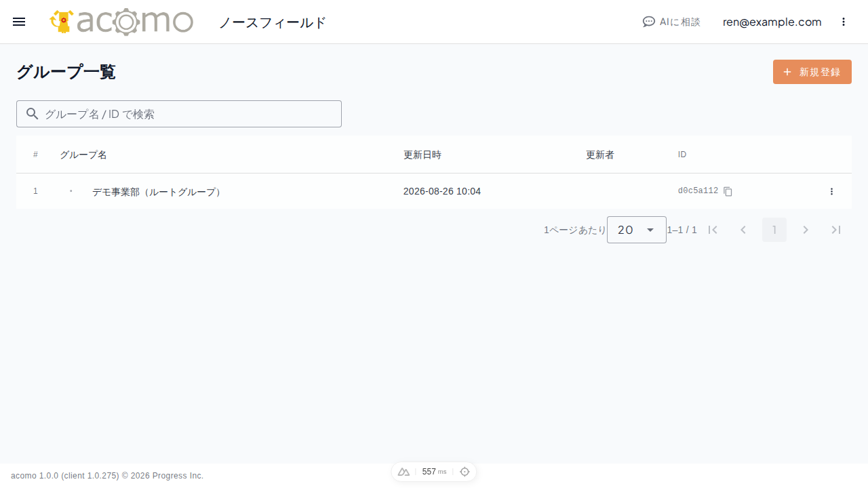868x488 pixels.
Task: Click the # column header
Action: click(x=35, y=155)
